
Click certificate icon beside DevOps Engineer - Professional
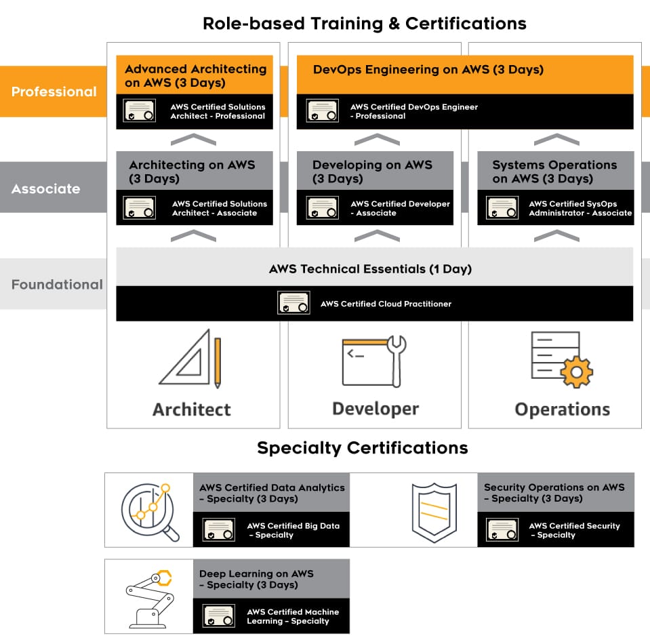click(323, 110)
